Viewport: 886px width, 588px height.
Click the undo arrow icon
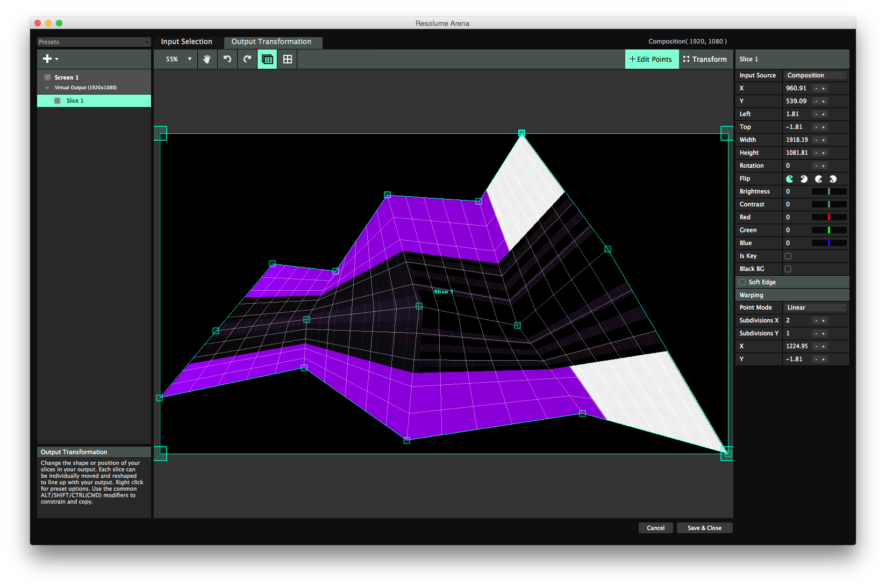pyautogui.click(x=227, y=59)
